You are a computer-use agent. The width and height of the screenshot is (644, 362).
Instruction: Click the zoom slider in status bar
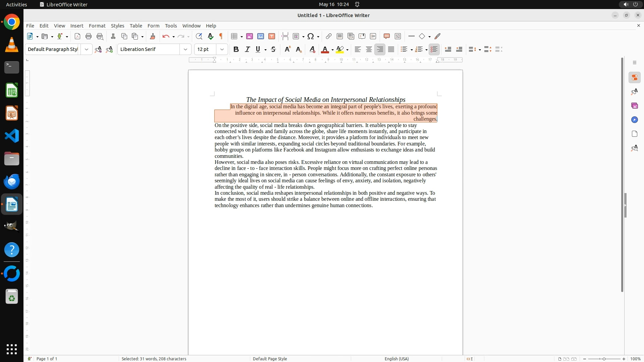[x=604, y=359]
